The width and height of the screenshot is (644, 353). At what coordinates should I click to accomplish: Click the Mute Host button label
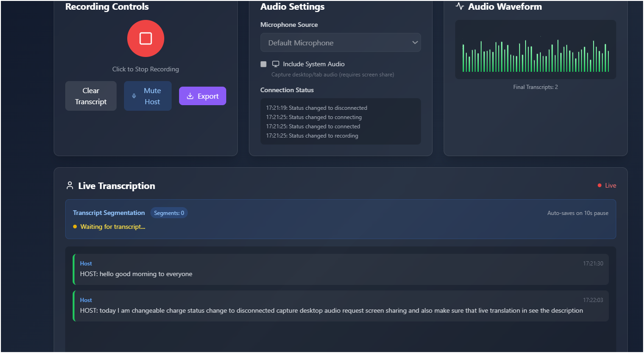pyautogui.click(x=152, y=96)
